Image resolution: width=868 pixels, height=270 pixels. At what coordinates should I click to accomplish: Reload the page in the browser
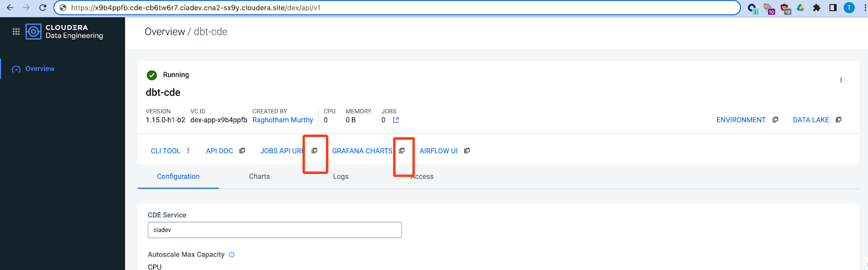point(43,8)
